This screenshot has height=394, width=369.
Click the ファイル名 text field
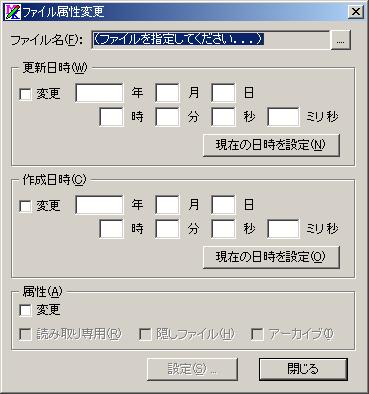(x=210, y=40)
